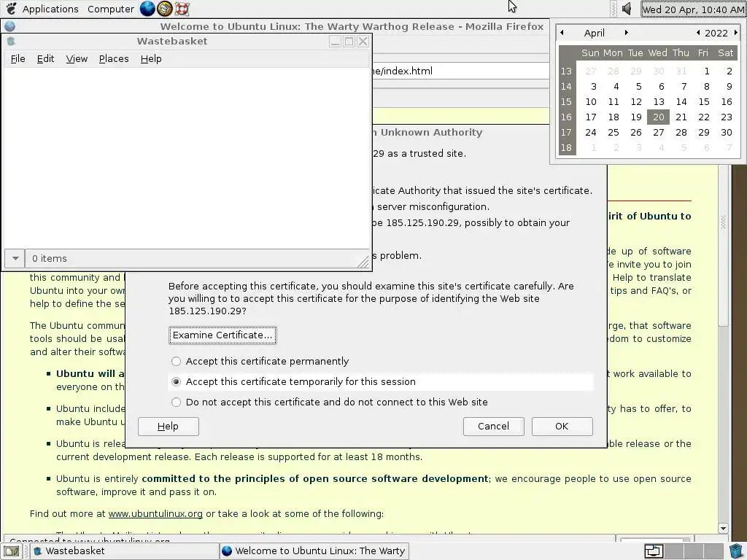Cancel the certificate dialog
747x560 pixels.
click(494, 426)
